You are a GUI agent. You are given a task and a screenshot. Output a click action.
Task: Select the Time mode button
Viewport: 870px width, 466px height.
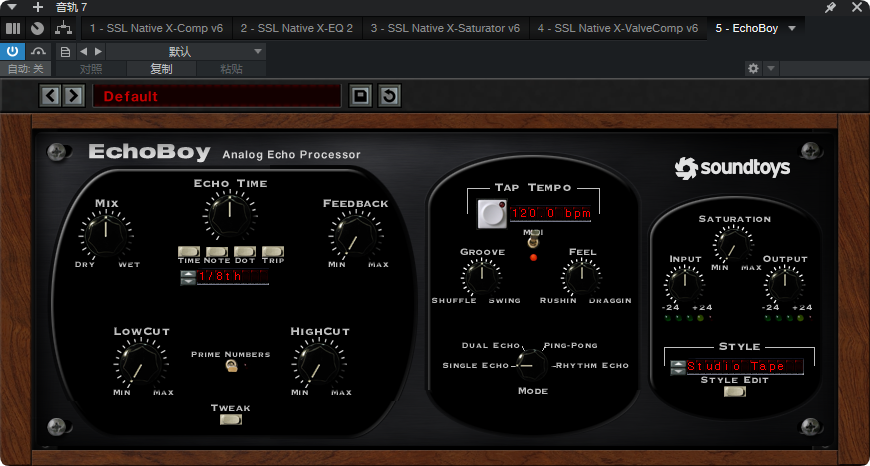tap(189, 252)
